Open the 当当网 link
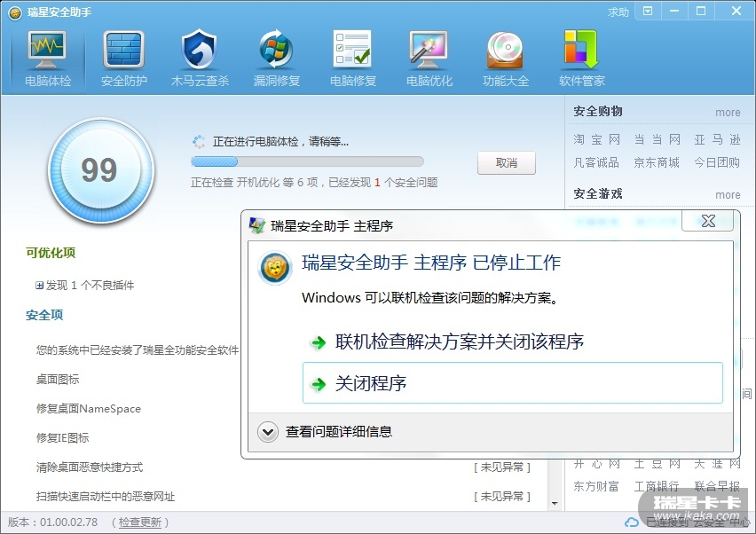The width and height of the screenshot is (756, 534). click(657, 140)
